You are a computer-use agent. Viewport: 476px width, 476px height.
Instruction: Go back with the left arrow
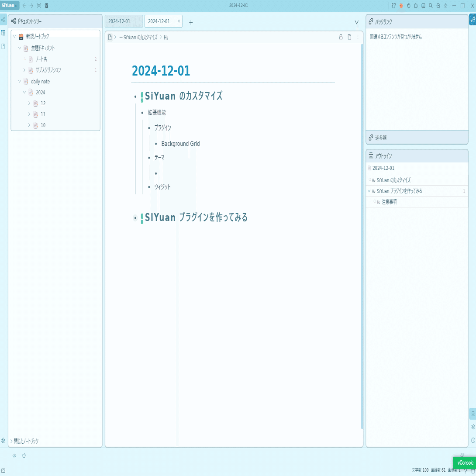(24, 6)
